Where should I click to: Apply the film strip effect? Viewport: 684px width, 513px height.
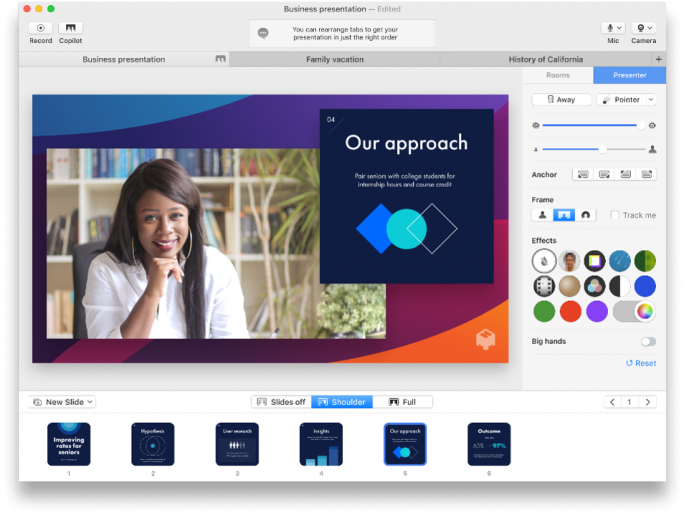point(544,287)
